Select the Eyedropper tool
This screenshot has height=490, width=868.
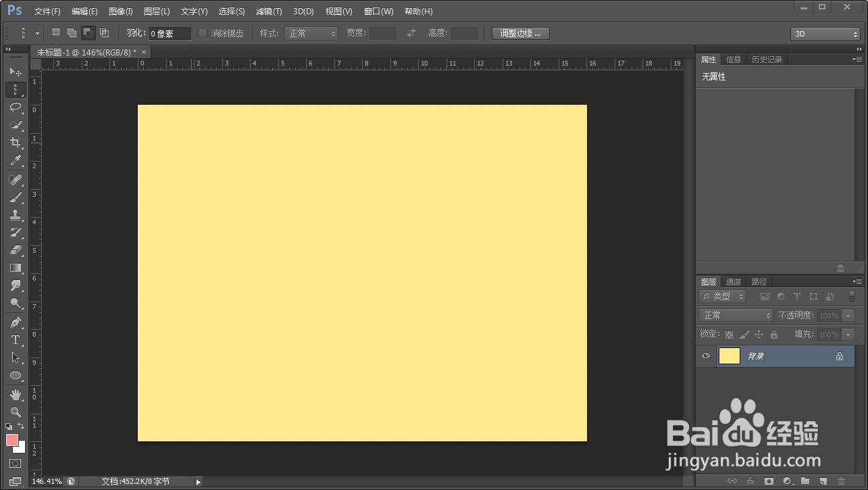(16, 161)
